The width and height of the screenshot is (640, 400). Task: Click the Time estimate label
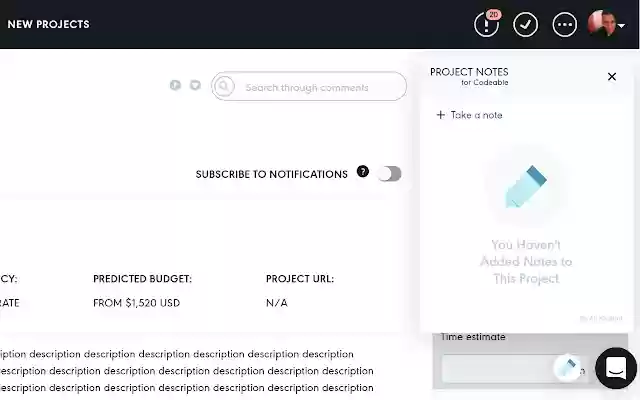[473, 337]
